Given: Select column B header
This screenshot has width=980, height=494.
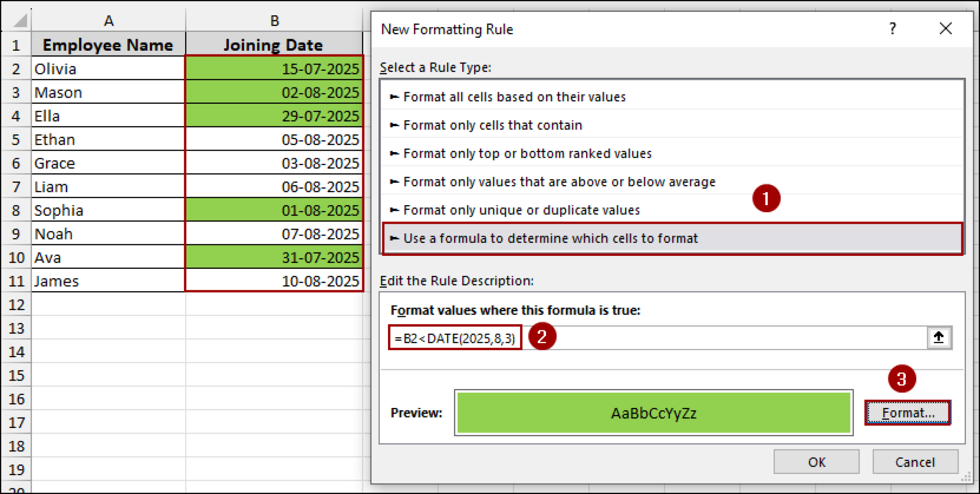Looking at the screenshot, I should coord(274,20).
